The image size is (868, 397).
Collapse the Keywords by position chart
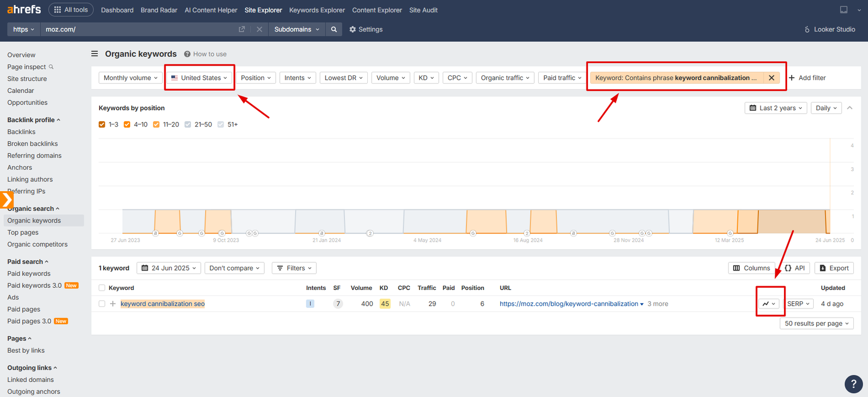click(850, 108)
